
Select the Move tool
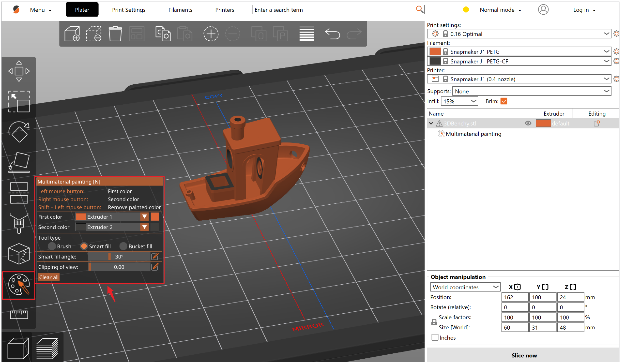click(x=19, y=71)
